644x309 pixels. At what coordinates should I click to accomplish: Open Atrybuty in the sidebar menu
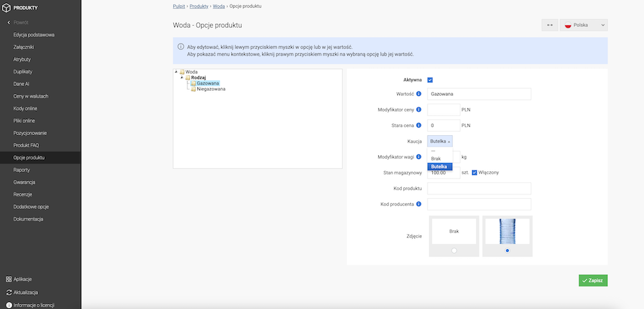[x=23, y=59]
